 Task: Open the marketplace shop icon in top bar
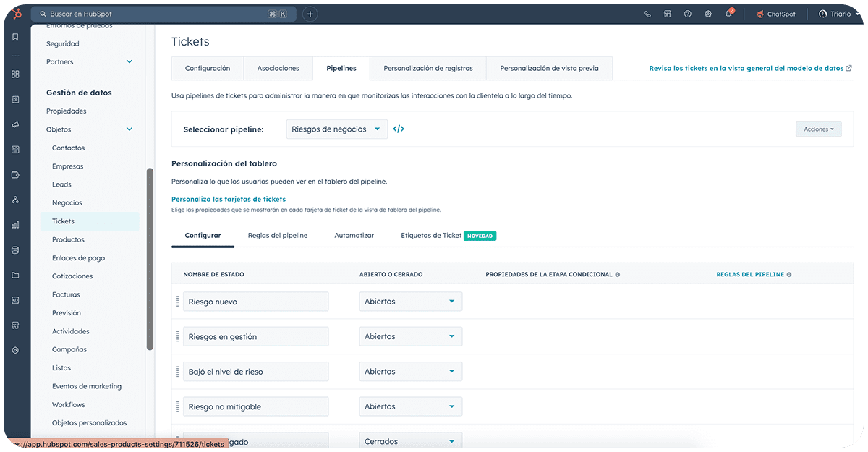(668, 14)
